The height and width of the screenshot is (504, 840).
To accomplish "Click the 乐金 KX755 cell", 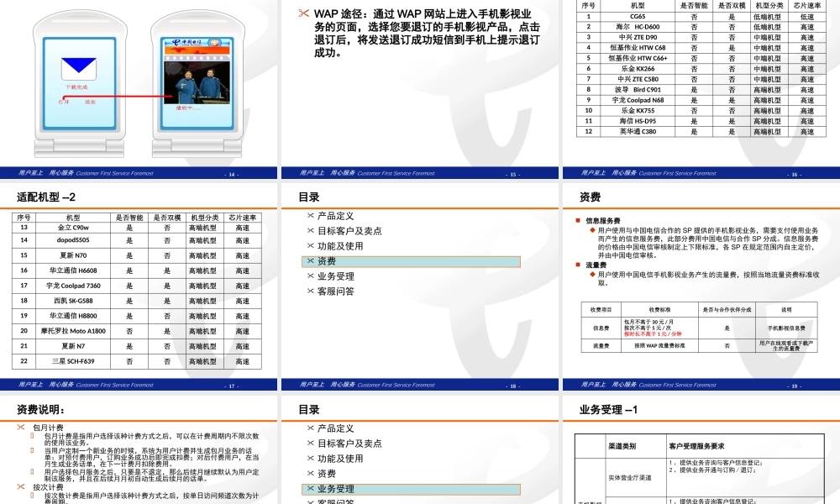I will point(638,110).
